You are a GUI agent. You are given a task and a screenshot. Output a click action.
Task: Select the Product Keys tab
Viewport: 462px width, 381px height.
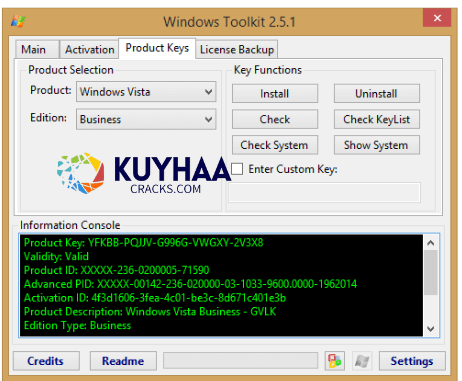point(157,48)
